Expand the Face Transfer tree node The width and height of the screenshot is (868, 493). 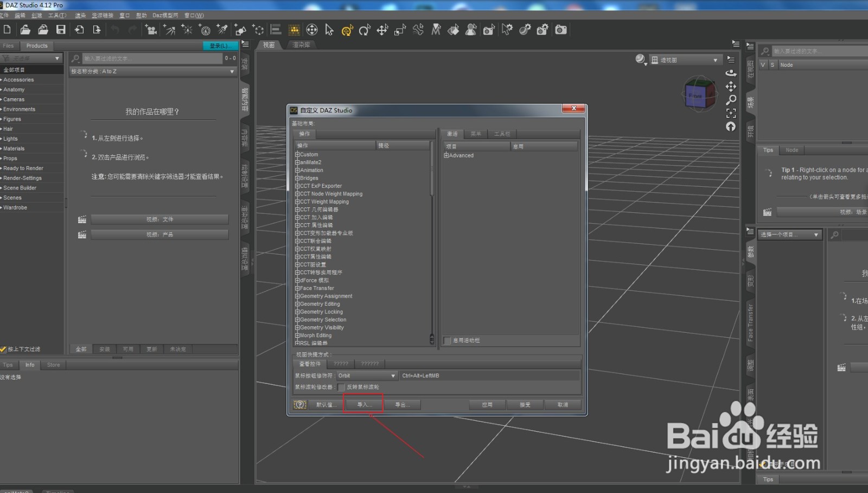point(297,288)
